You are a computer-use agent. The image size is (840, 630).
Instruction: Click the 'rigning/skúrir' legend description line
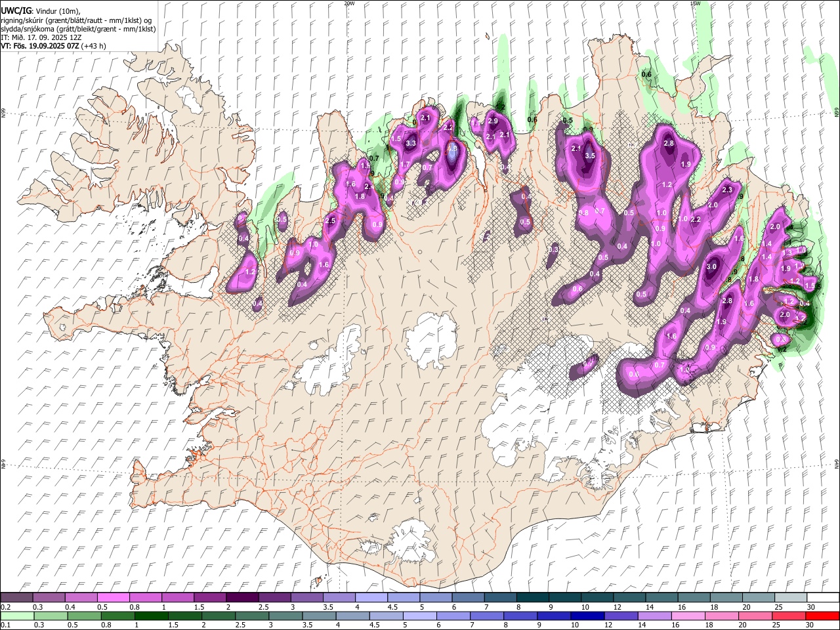point(75,20)
